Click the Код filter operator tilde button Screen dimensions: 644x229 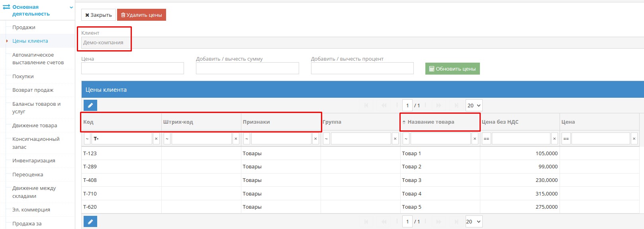point(87,139)
